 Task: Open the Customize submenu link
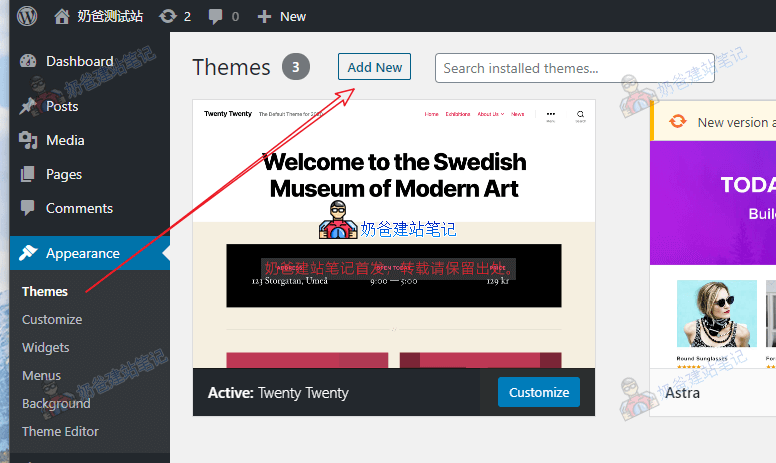[x=52, y=319]
